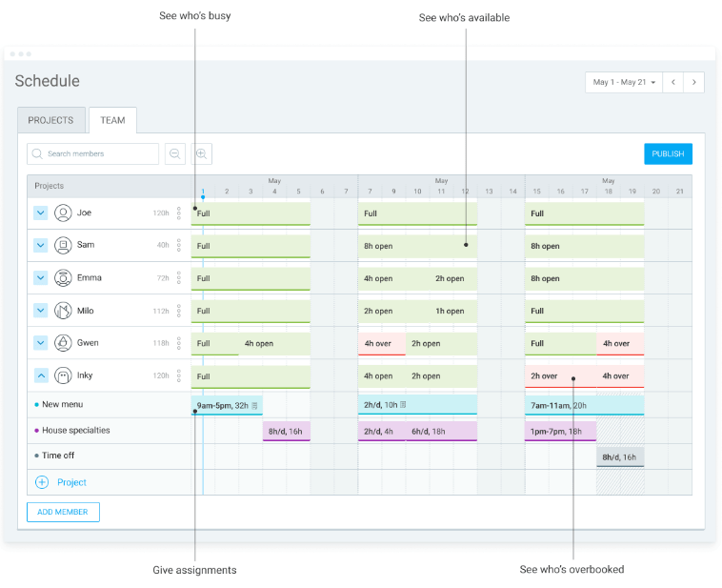Click the zoom in magnifier icon

pyautogui.click(x=201, y=153)
